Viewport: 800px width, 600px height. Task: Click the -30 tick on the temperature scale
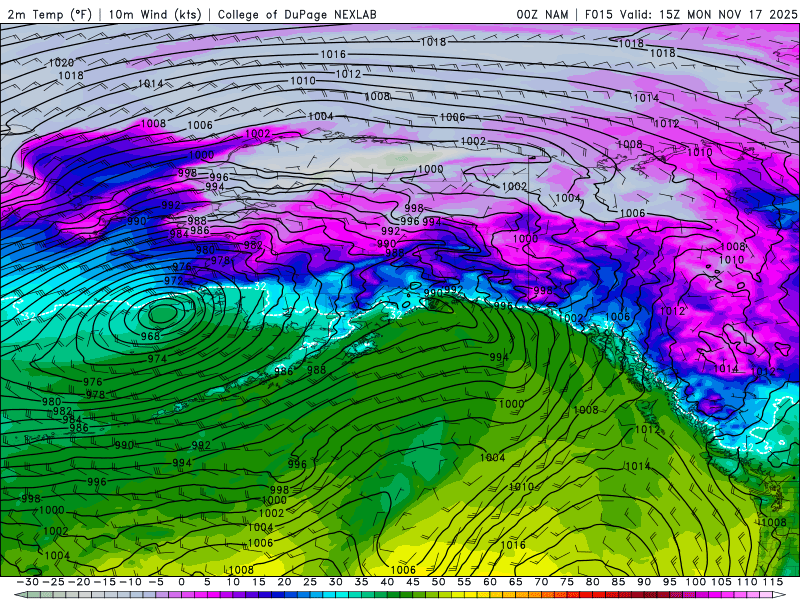(28, 582)
